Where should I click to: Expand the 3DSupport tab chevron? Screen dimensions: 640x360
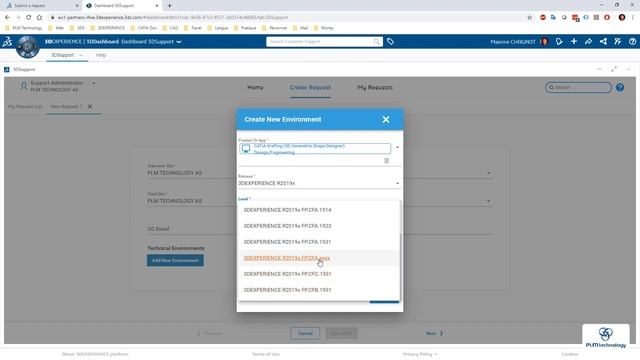[81, 55]
